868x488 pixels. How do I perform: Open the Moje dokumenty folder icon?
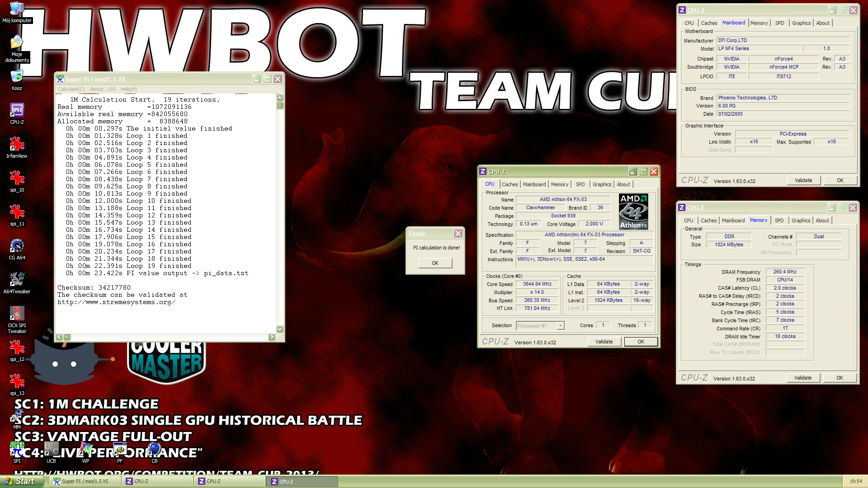click(17, 48)
